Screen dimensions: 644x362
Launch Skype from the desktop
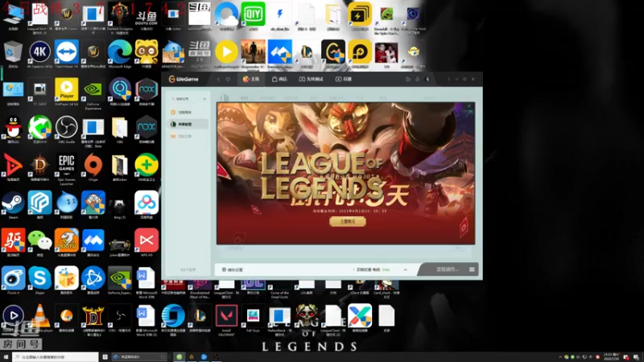(x=39, y=278)
